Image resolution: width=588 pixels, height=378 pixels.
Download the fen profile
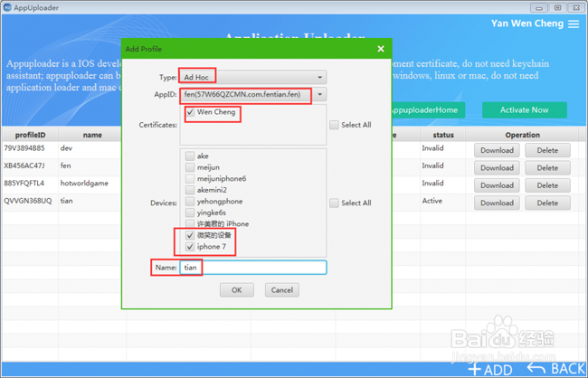click(497, 168)
